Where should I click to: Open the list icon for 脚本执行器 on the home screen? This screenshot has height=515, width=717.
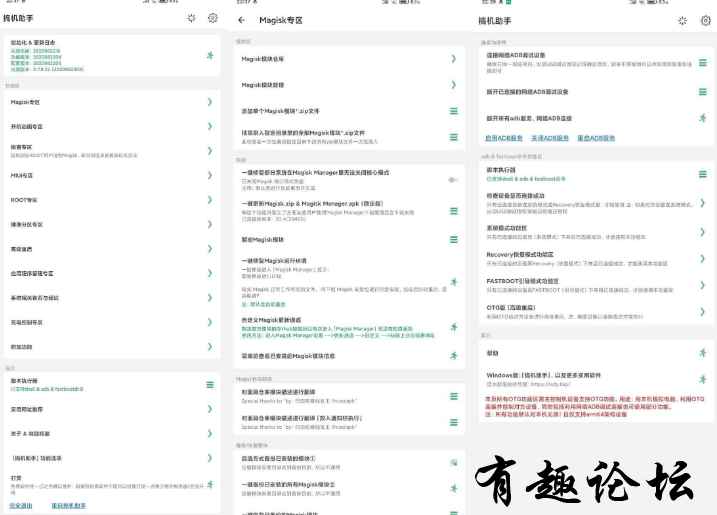pos(210,385)
